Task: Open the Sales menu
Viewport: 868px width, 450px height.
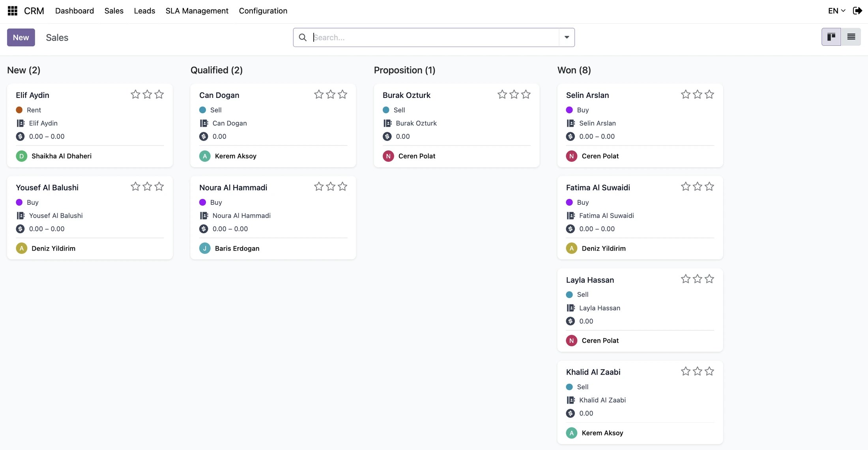Action: coord(114,11)
